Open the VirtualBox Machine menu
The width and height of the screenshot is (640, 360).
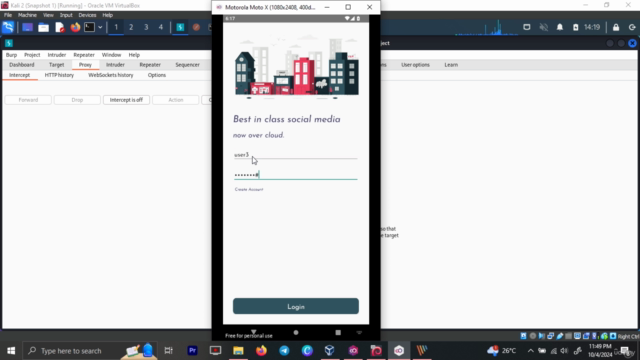tap(27, 15)
